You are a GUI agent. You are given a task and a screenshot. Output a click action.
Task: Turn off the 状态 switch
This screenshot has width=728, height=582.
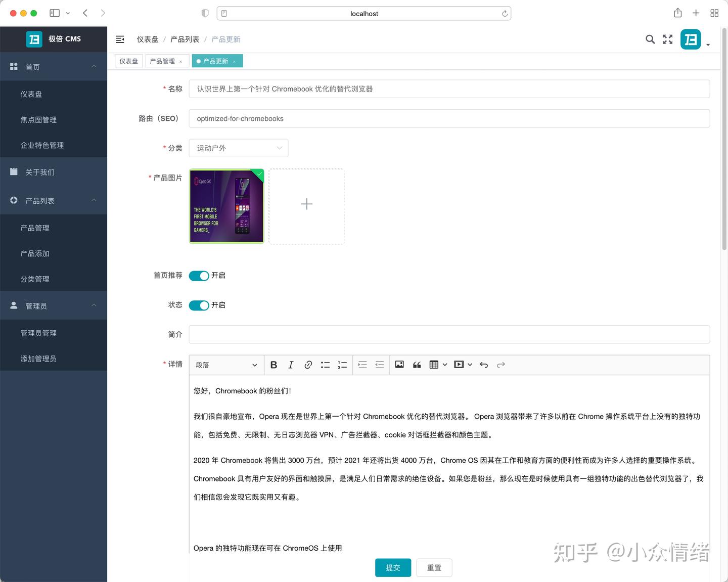[199, 305]
